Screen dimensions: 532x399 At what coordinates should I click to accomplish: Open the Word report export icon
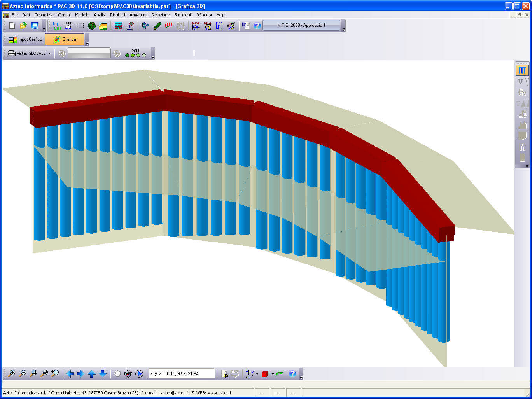tap(246, 26)
